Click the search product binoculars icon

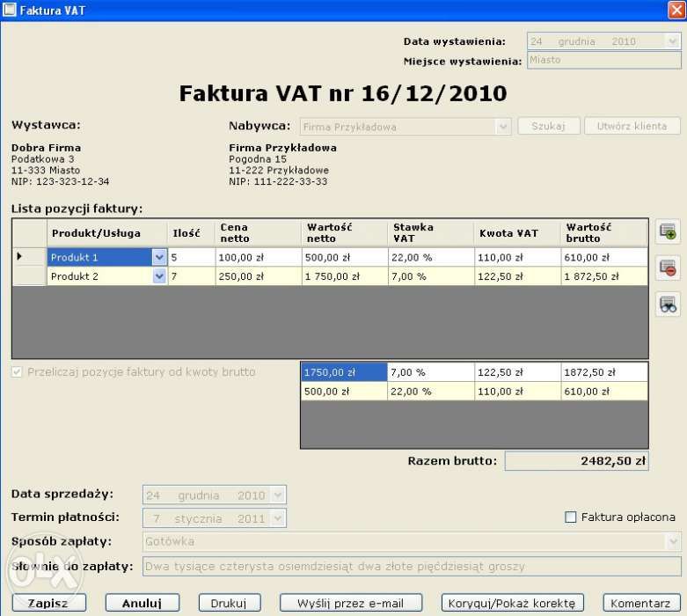(x=669, y=304)
